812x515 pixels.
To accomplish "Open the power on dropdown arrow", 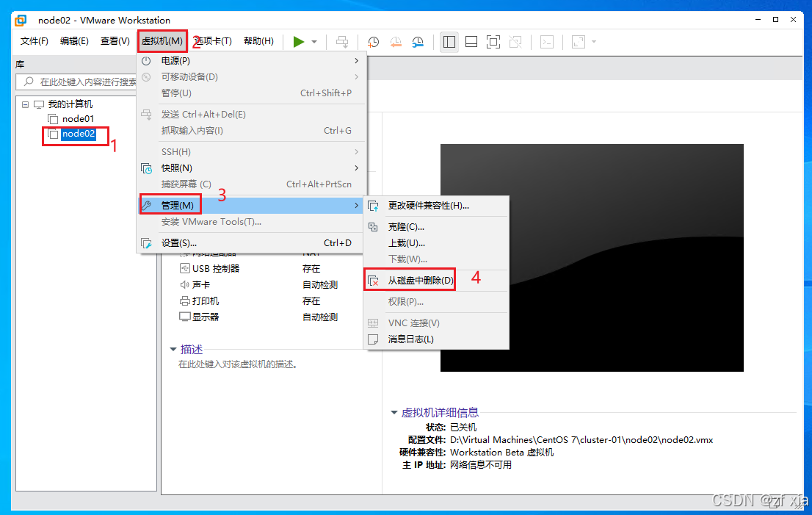I will [314, 41].
